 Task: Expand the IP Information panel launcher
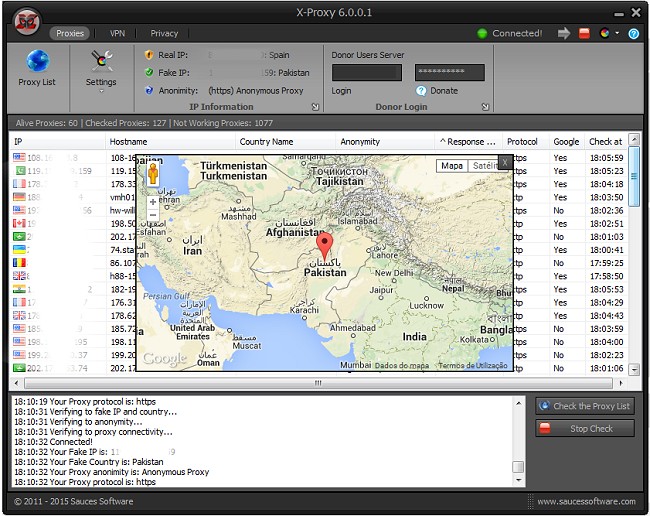(315, 106)
